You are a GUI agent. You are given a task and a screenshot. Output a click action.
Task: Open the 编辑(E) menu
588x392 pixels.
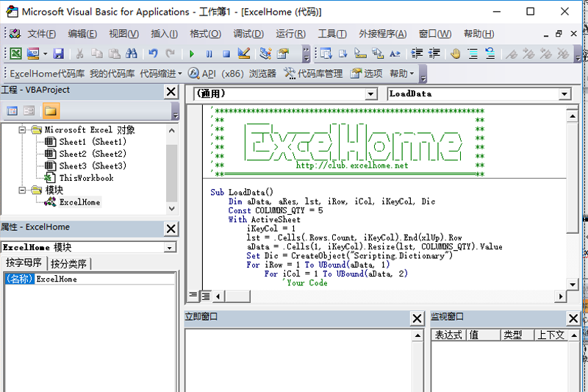(82, 34)
